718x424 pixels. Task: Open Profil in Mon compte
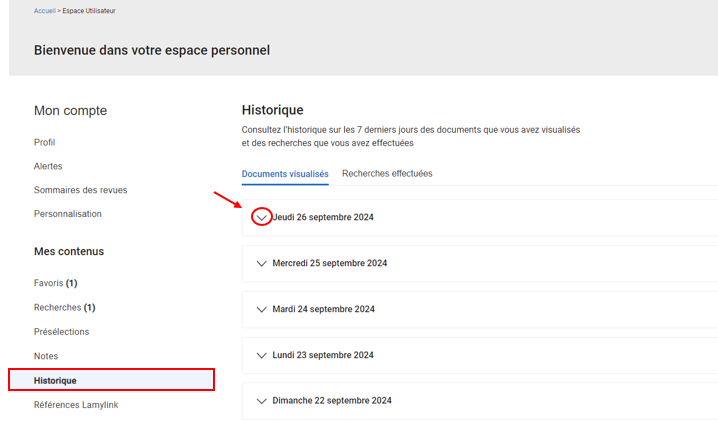click(45, 143)
